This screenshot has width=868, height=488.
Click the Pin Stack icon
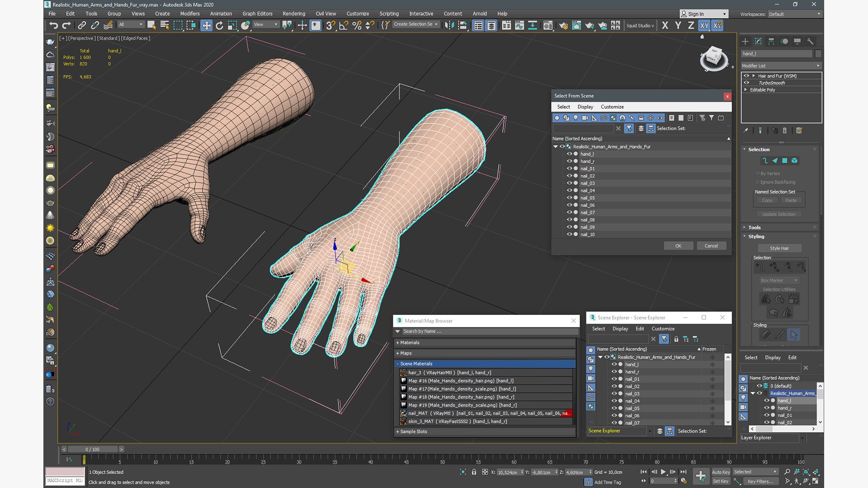(746, 131)
